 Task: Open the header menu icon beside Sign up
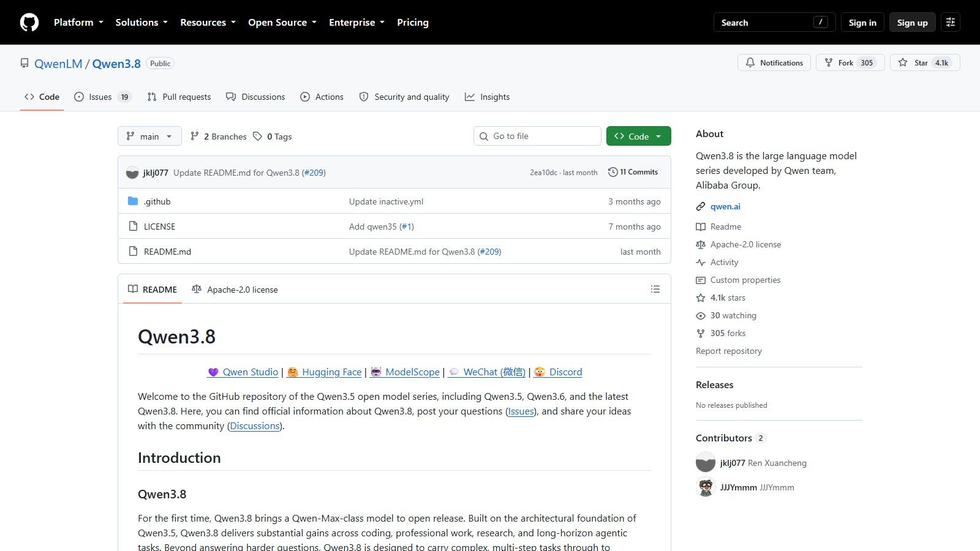[x=951, y=23]
